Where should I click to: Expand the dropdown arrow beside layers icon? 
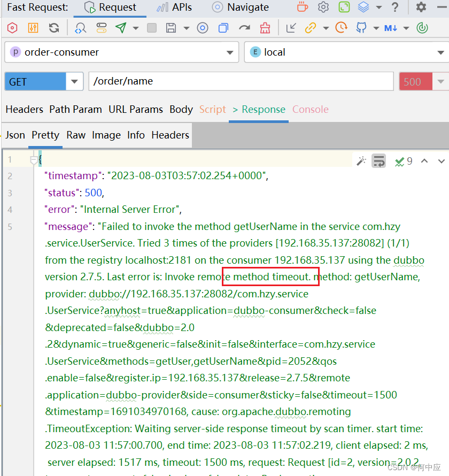pos(379,7)
